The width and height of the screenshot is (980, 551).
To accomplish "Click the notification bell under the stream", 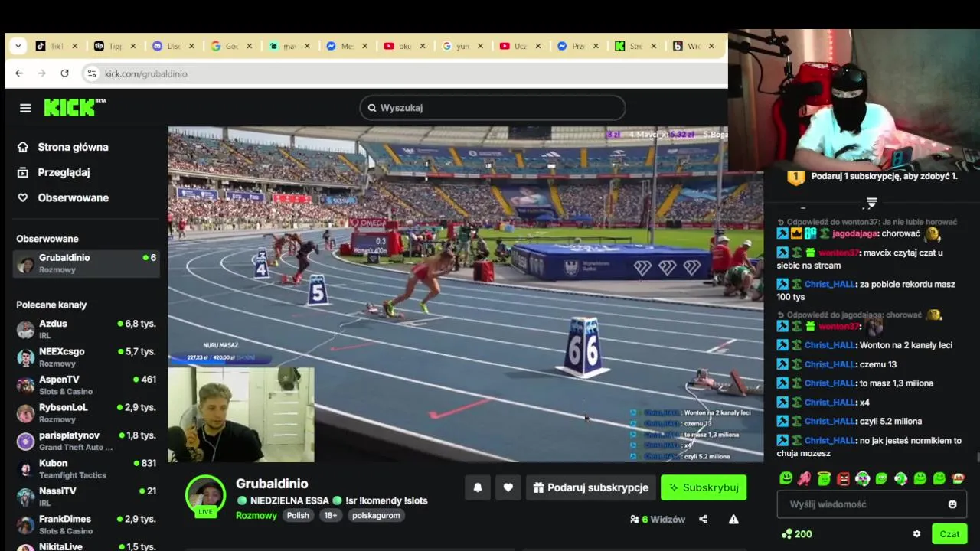I will point(478,487).
